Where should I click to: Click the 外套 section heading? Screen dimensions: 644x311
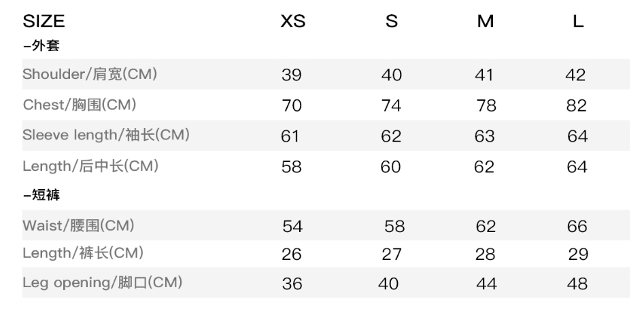point(41,46)
